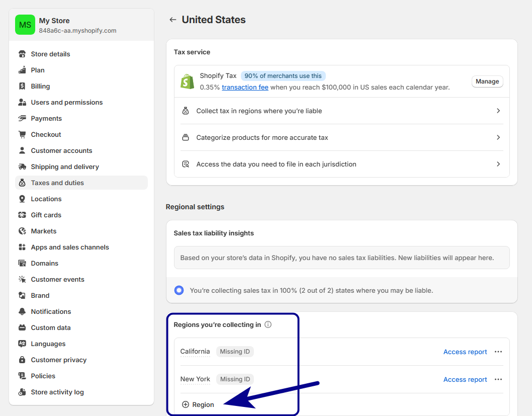Click the Checkout cart icon

(x=22, y=134)
